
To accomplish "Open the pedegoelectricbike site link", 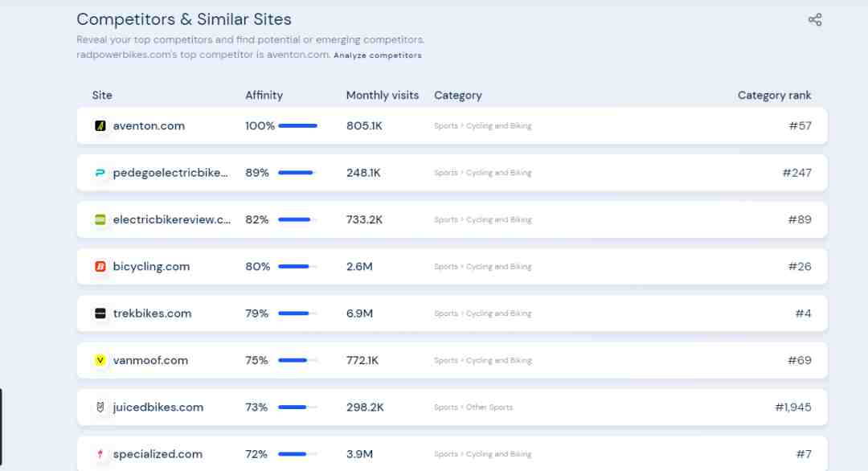I will pyautogui.click(x=170, y=173).
